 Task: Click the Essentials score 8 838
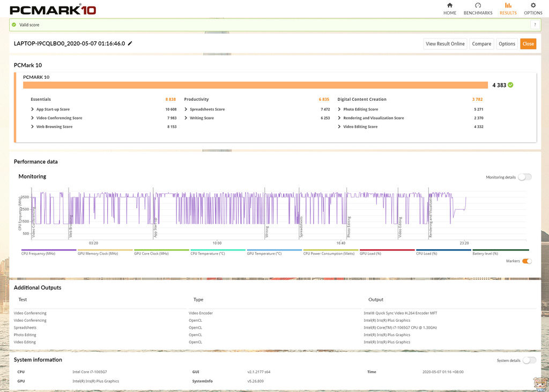(x=170, y=100)
